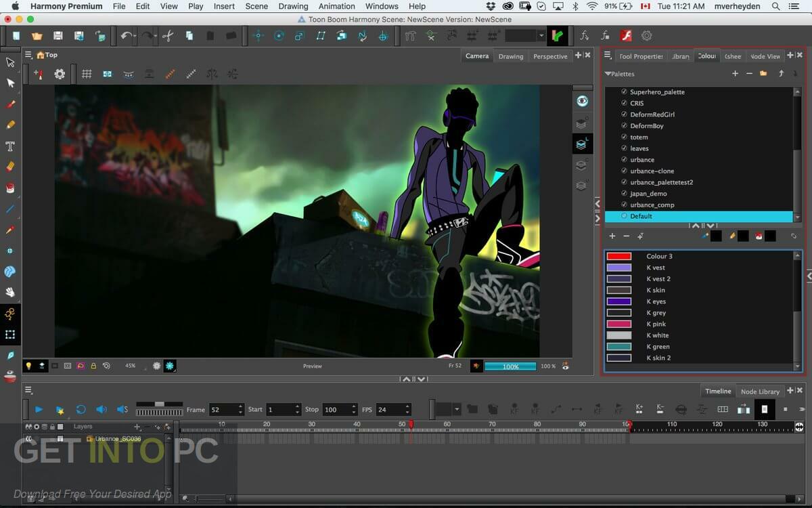Click the Undo arrow icon

(x=125, y=35)
